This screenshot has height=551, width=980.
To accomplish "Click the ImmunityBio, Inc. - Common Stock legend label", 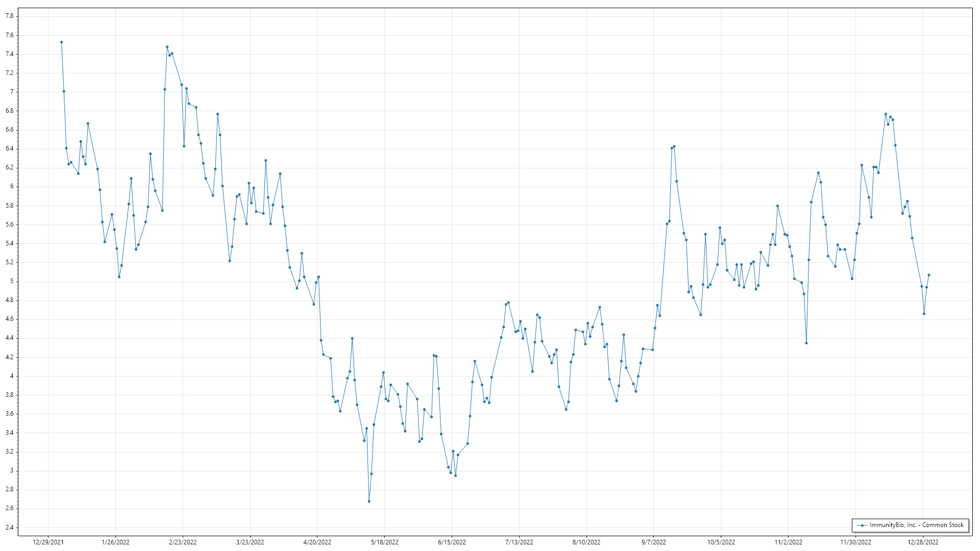I will click(x=917, y=525).
